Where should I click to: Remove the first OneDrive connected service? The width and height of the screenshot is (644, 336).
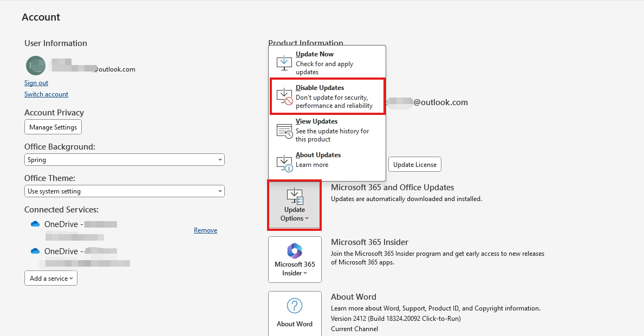(x=205, y=230)
